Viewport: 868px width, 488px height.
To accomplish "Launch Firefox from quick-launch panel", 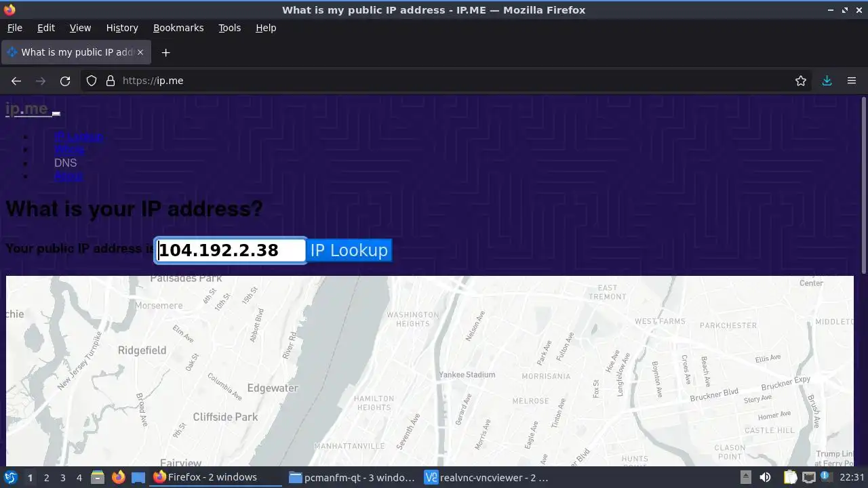I will (x=118, y=477).
